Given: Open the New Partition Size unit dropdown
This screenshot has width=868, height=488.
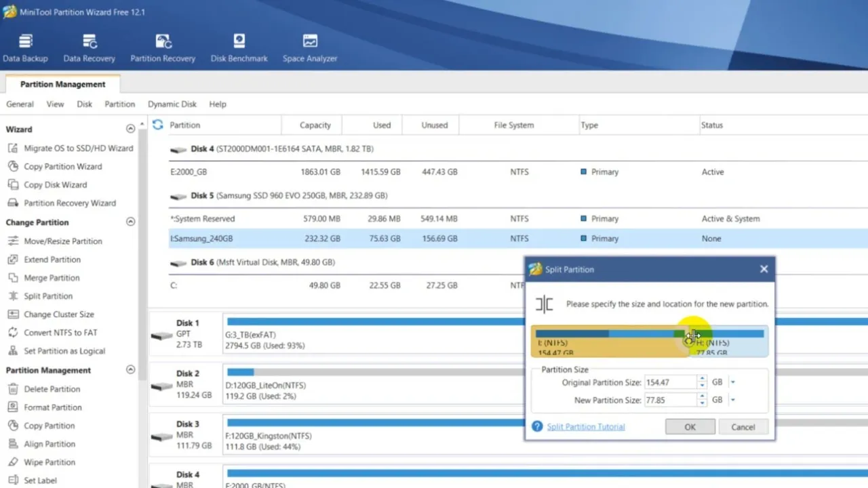Looking at the screenshot, I should 733,400.
